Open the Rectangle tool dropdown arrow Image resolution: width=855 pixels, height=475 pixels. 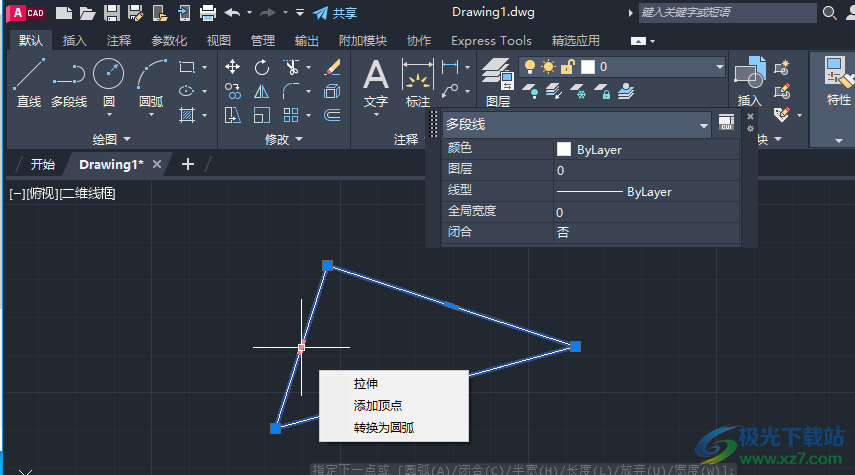[x=204, y=68]
